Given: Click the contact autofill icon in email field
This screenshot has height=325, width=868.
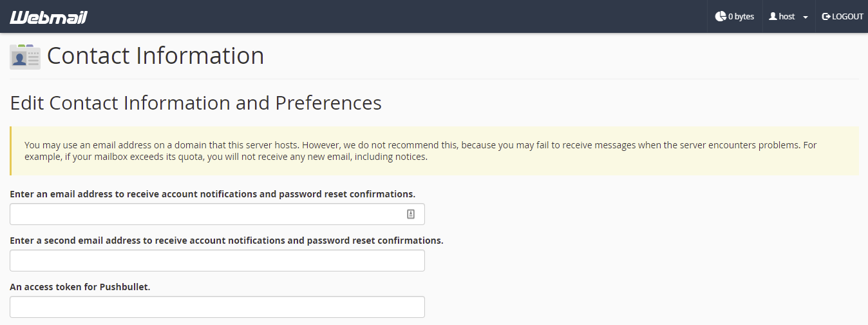Looking at the screenshot, I should pos(411,214).
